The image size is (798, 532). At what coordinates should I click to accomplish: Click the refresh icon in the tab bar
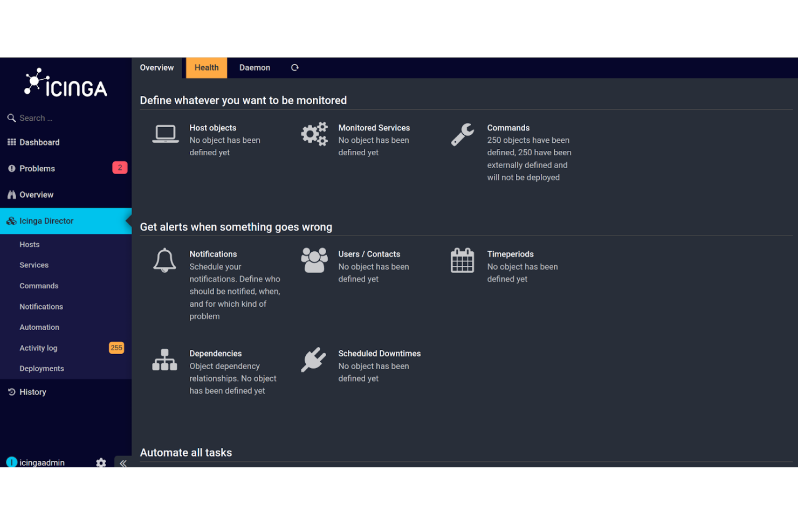click(294, 67)
